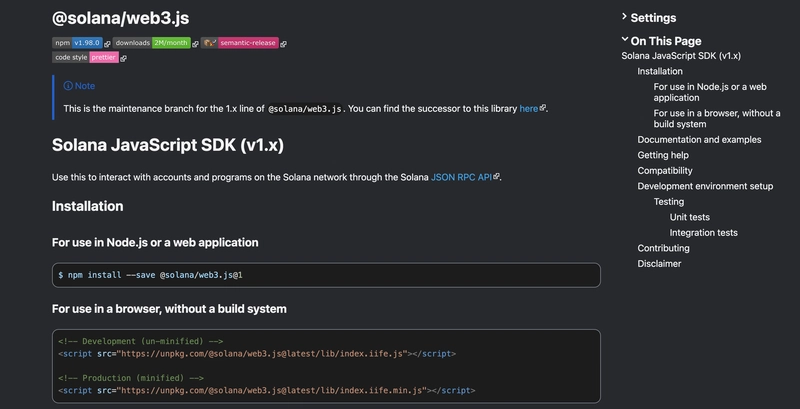The image size is (800, 409).
Task: Click the '<!-- Development (un-minified) -->' comment
Action: click(x=141, y=341)
